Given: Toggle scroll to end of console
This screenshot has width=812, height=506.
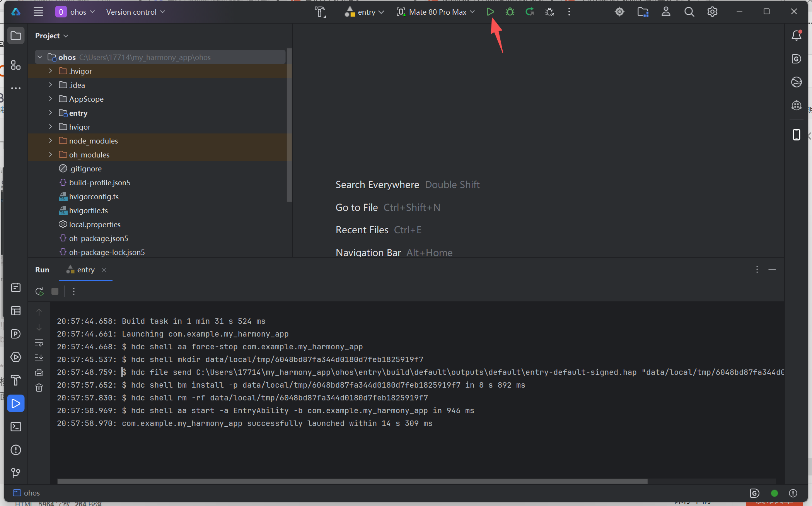Looking at the screenshot, I should [39, 357].
